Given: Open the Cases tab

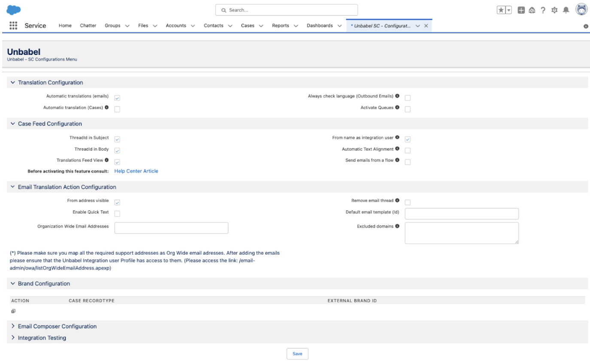Looking at the screenshot, I should coord(248,26).
